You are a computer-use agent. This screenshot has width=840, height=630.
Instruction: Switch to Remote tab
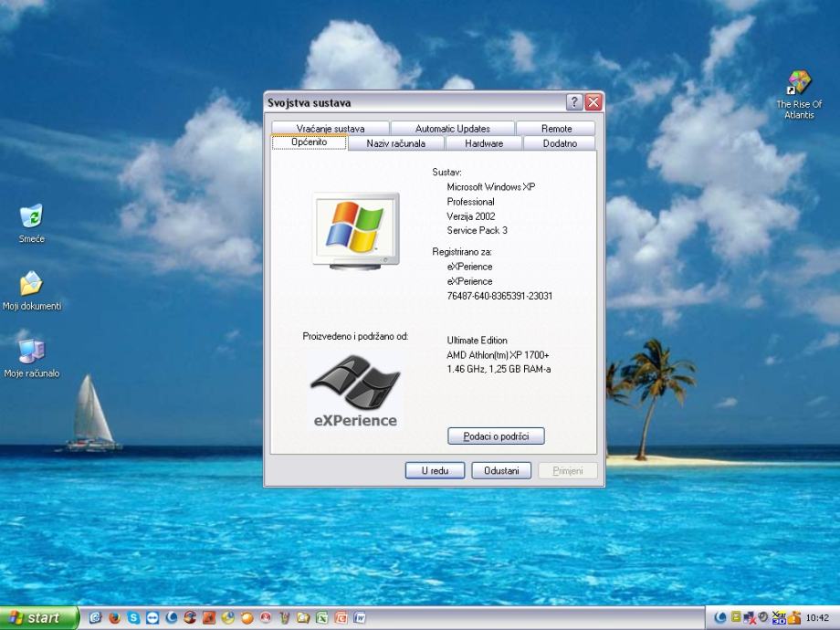(x=556, y=129)
